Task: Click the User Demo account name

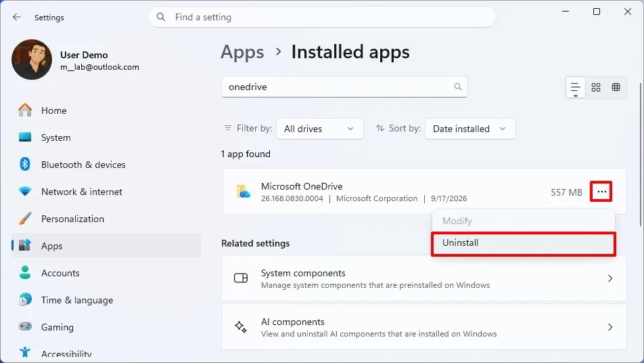Action: pos(84,55)
